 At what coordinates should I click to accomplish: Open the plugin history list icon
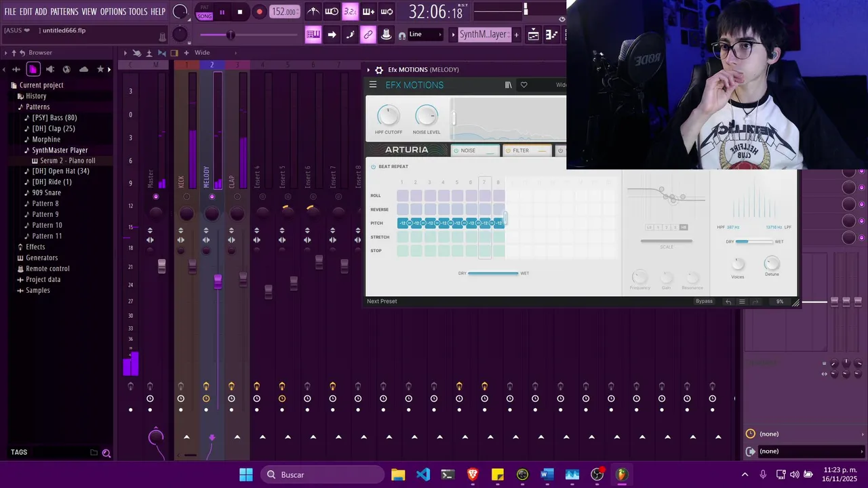pos(742,302)
